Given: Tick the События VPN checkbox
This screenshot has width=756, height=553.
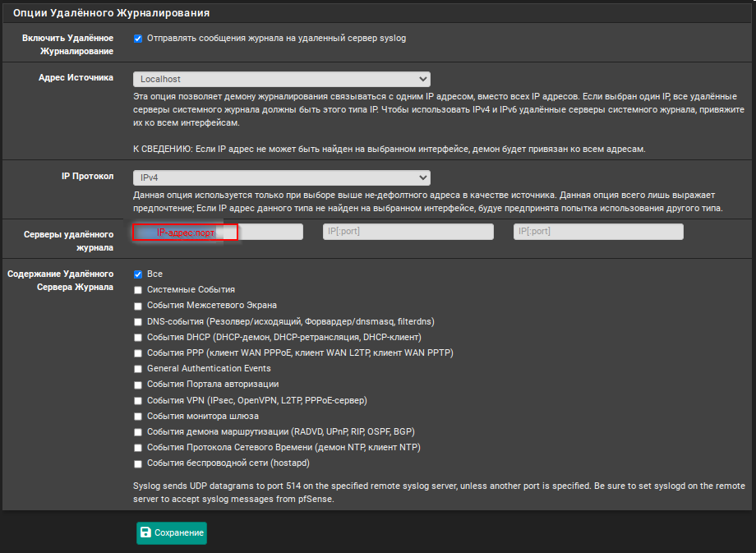Looking at the screenshot, I should pos(138,401).
